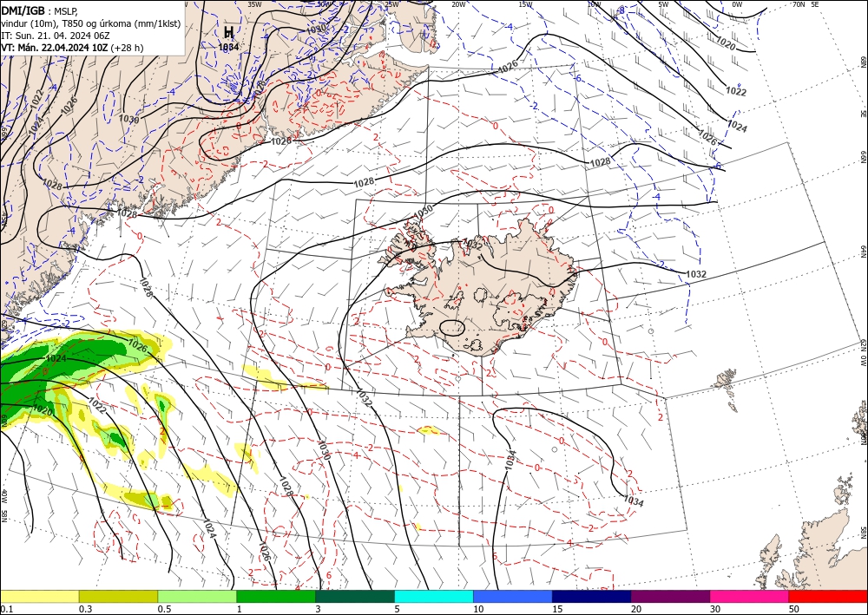Click the '25W' longitude label

click(391, 4)
